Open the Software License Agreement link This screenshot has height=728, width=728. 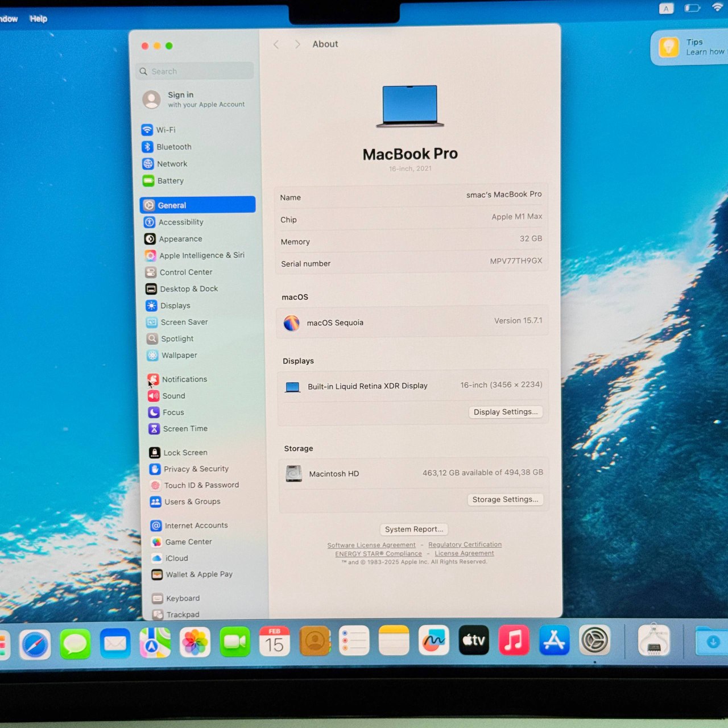(371, 545)
